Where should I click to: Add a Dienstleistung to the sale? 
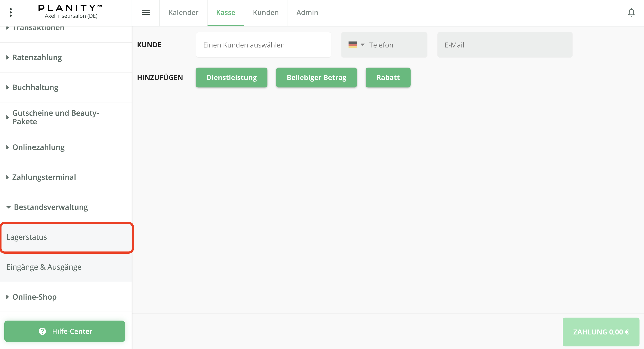tap(231, 77)
